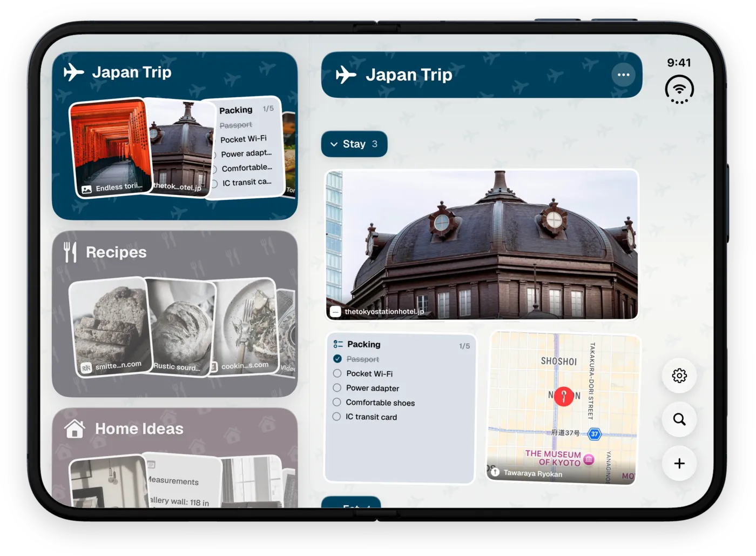This screenshot has width=756, height=556.
Task: Open the three-dot menu in Japan Trip header
Action: (623, 75)
